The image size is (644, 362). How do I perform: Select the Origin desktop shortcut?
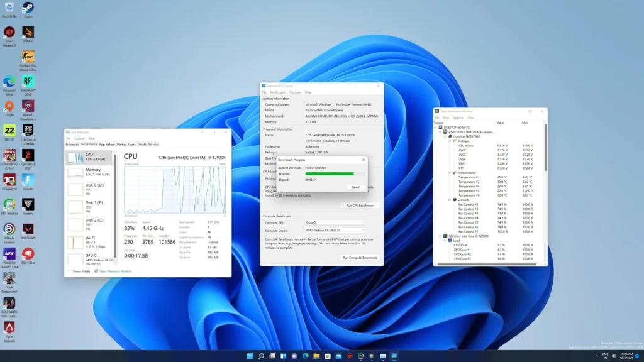9,109
